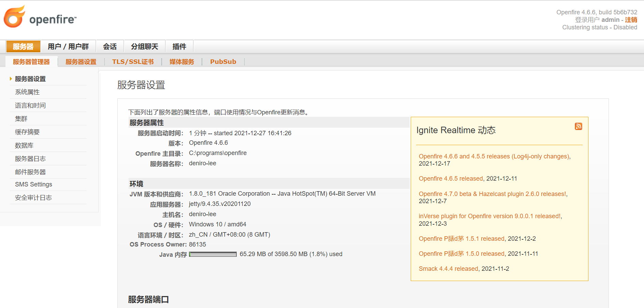This screenshot has height=308, width=644.
Task: Open the PubSub sub-tab
Action: (x=223, y=62)
